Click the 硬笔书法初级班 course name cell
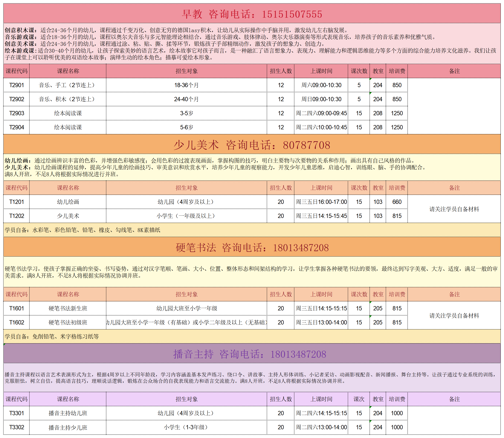The image size is (504, 438). tap(68, 322)
